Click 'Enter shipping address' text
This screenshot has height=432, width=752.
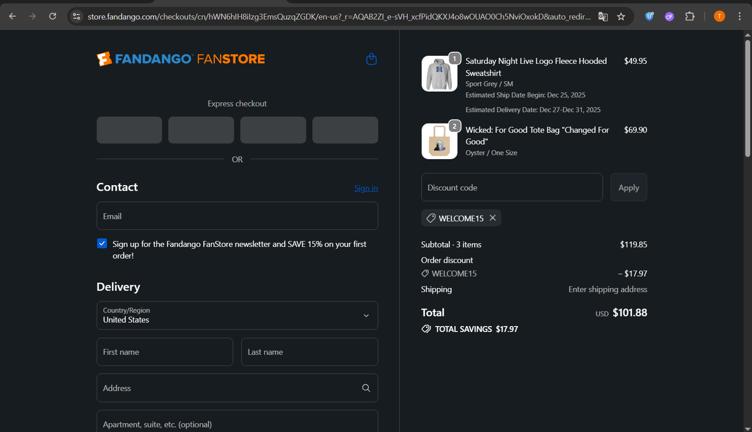[x=608, y=289]
